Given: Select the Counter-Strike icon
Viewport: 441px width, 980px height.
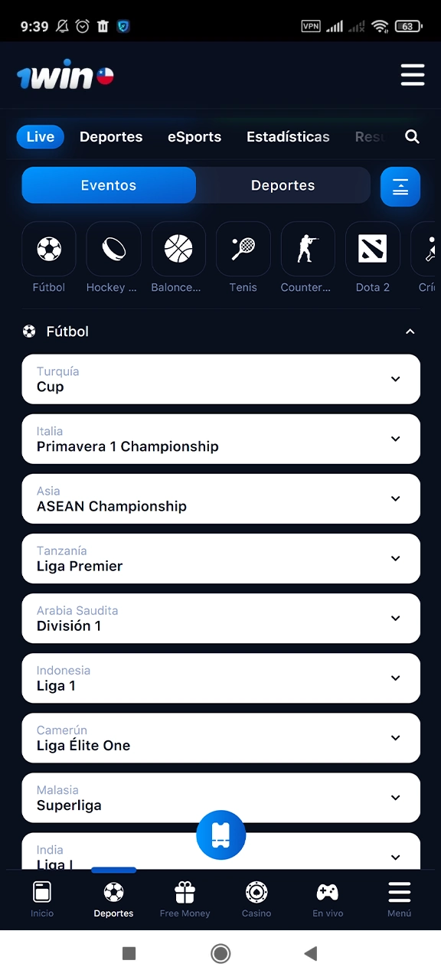Looking at the screenshot, I should [307, 249].
